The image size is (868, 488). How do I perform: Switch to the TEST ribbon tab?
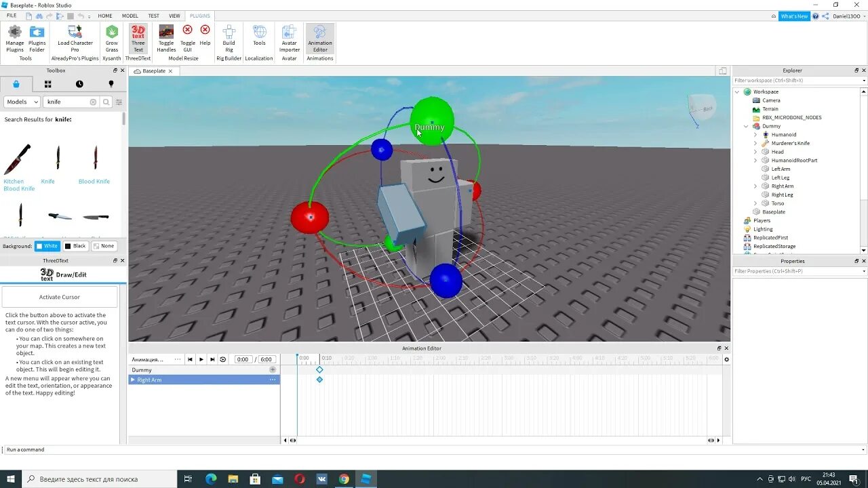coord(154,16)
